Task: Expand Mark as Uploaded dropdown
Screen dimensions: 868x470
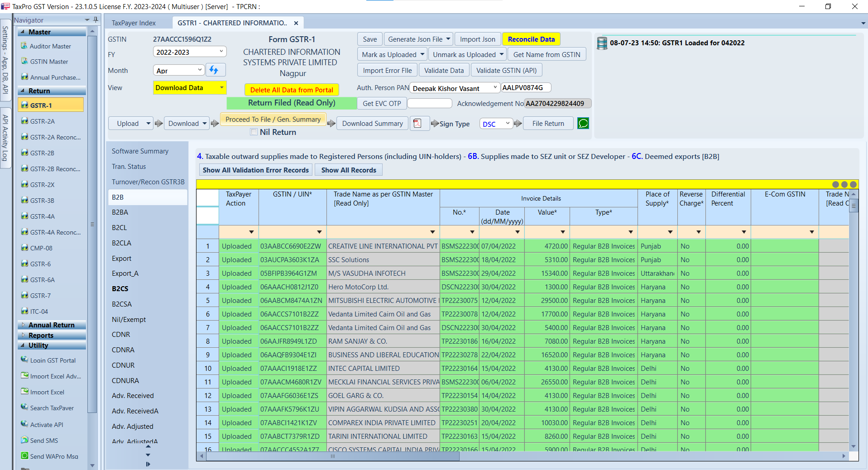Action: click(422, 55)
